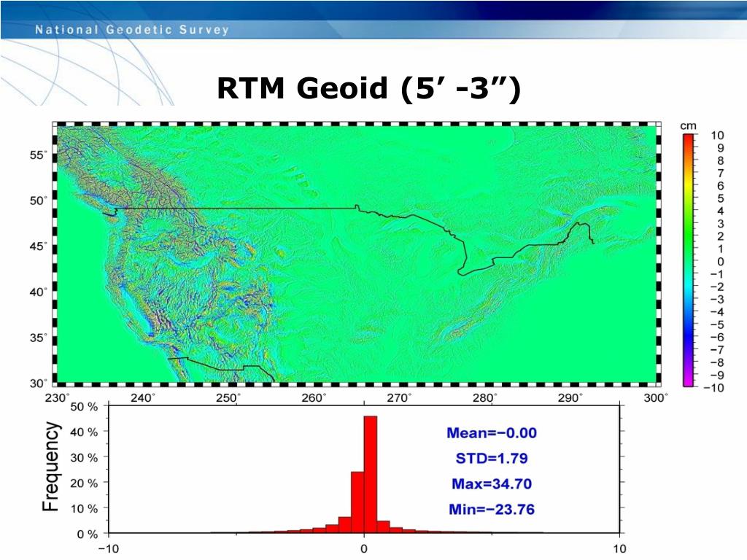Image resolution: width=747 pixels, height=560 pixels.
Task: Click the 260° longitude label
Action: [314, 397]
